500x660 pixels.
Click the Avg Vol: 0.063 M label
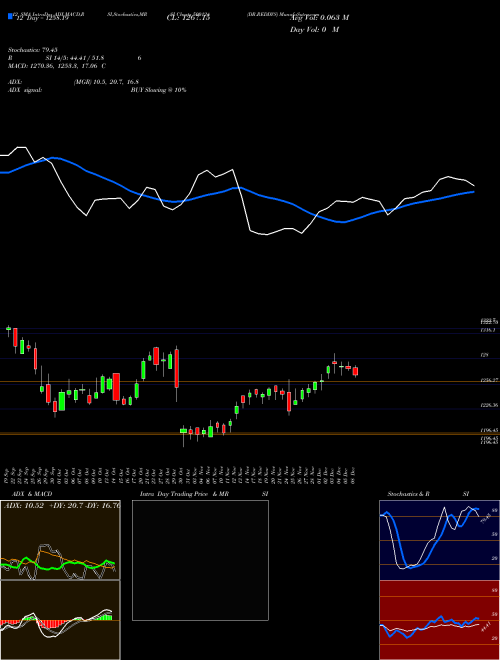[x=319, y=18]
